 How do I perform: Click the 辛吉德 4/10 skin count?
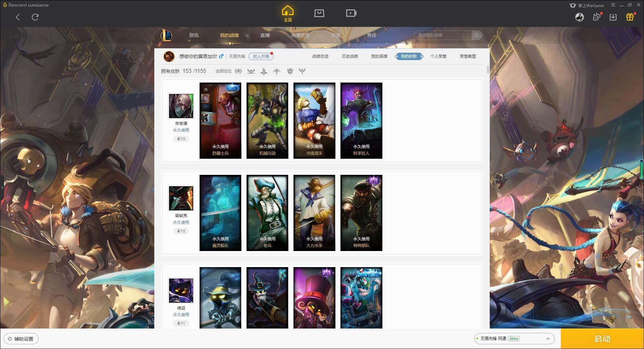pos(181,139)
